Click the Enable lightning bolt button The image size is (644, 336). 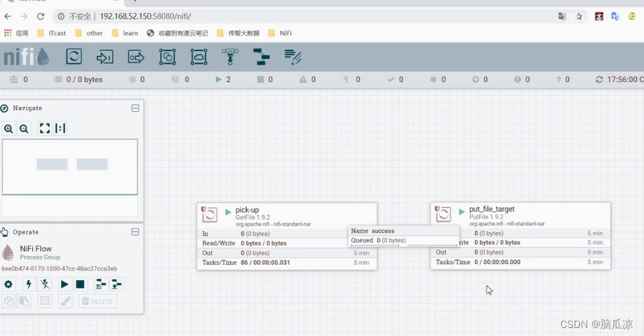(x=28, y=284)
